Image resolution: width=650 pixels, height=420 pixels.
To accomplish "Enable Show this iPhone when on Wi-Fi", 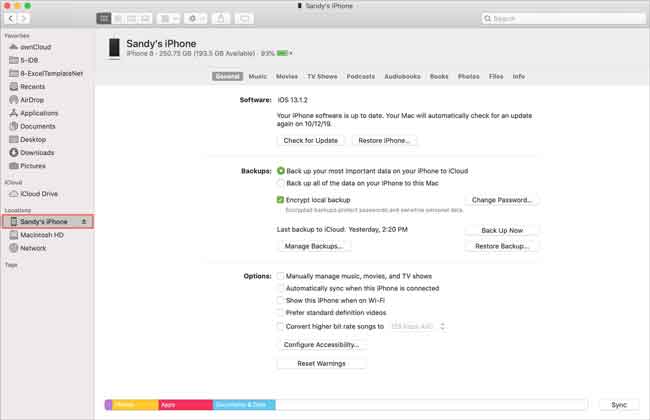I will (281, 300).
